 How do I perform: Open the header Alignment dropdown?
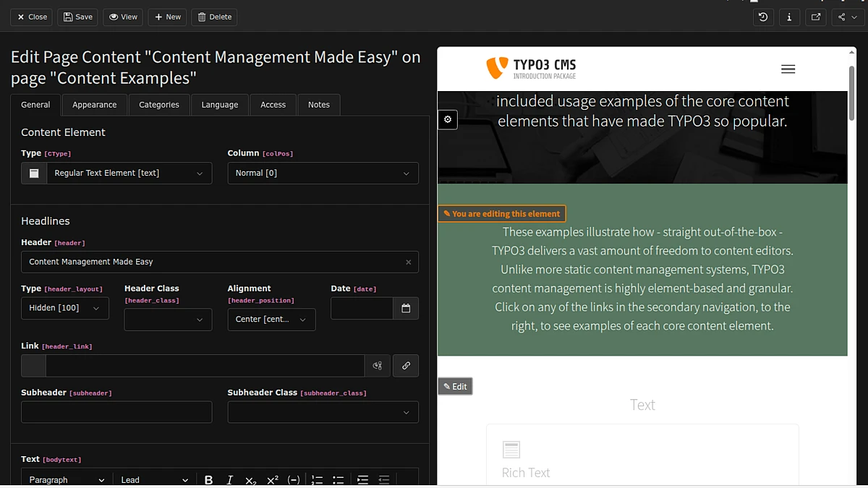coord(271,320)
